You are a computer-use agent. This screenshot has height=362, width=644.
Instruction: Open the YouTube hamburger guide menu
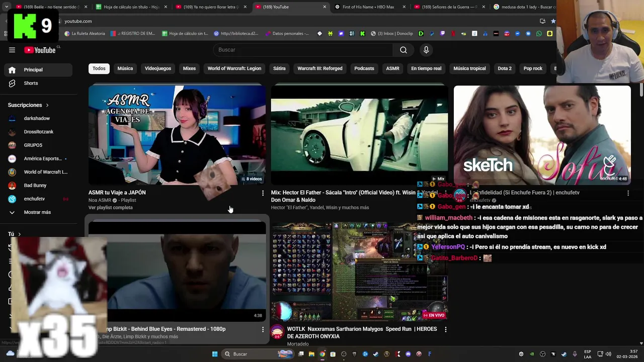12,50
